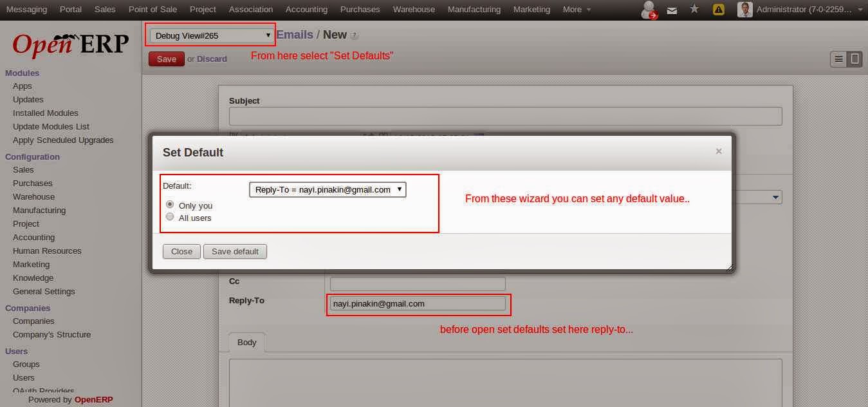Open Warehouse under Configuration in sidebar
868x407 pixels.
coord(33,197)
